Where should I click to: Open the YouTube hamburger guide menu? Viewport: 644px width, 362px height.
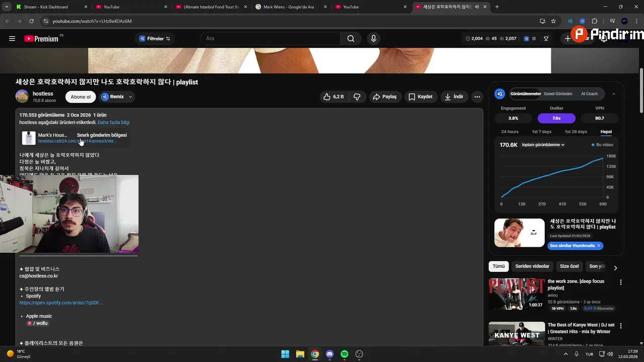(12, 39)
